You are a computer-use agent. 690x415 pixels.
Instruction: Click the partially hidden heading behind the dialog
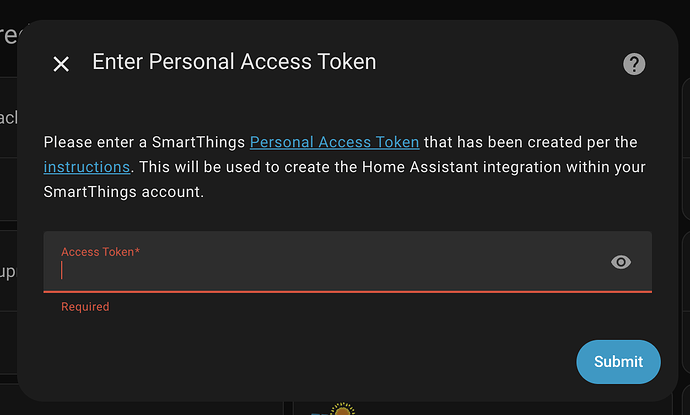(x=9, y=36)
